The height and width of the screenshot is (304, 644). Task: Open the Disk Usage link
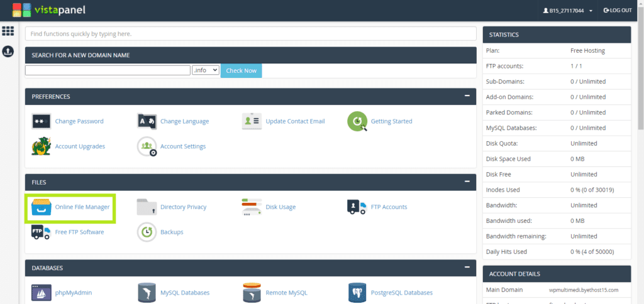click(x=280, y=207)
